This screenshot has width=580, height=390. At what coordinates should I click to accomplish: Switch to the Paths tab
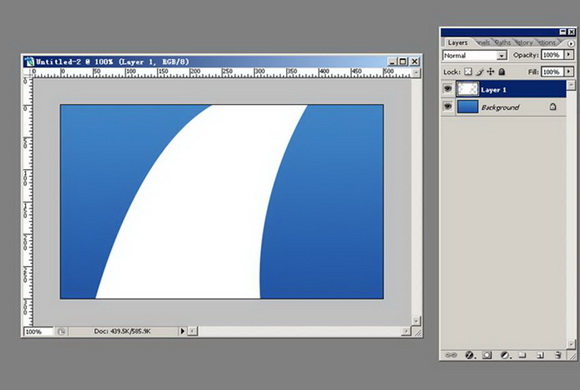[x=503, y=43]
